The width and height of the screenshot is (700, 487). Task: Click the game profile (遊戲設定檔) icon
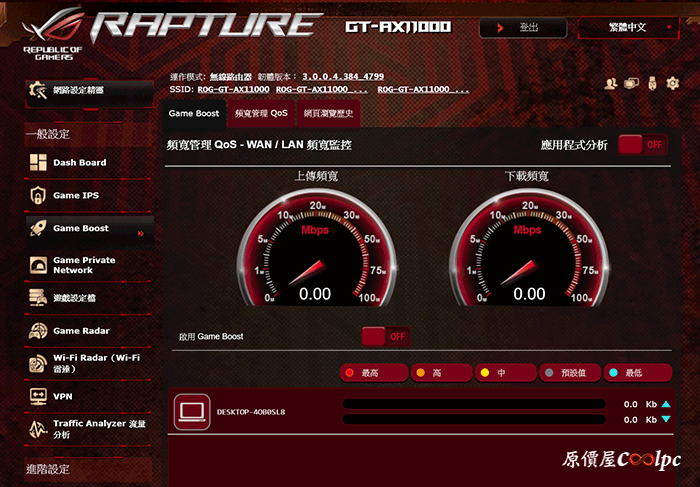[38, 298]
